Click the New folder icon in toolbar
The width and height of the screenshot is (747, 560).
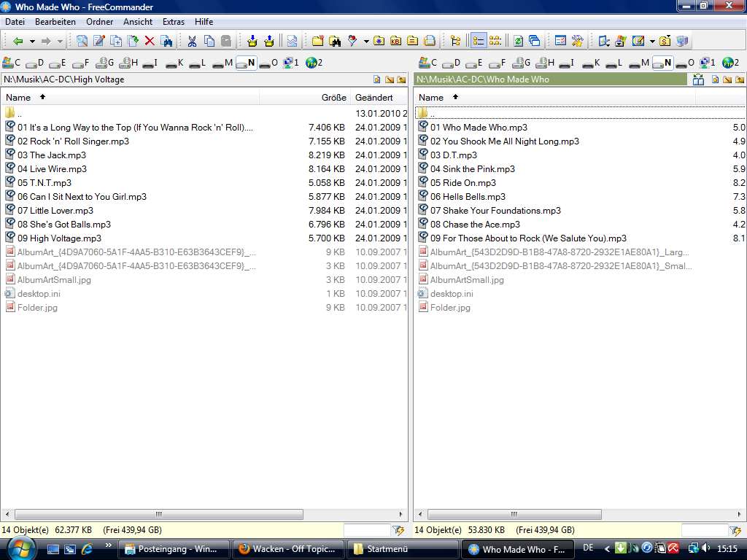click(318, 41)
